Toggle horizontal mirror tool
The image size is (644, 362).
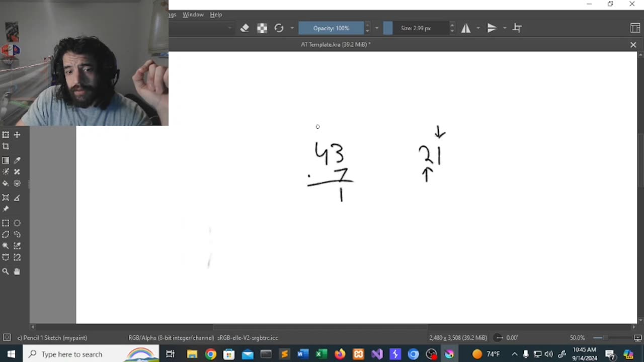coord(466,28)
